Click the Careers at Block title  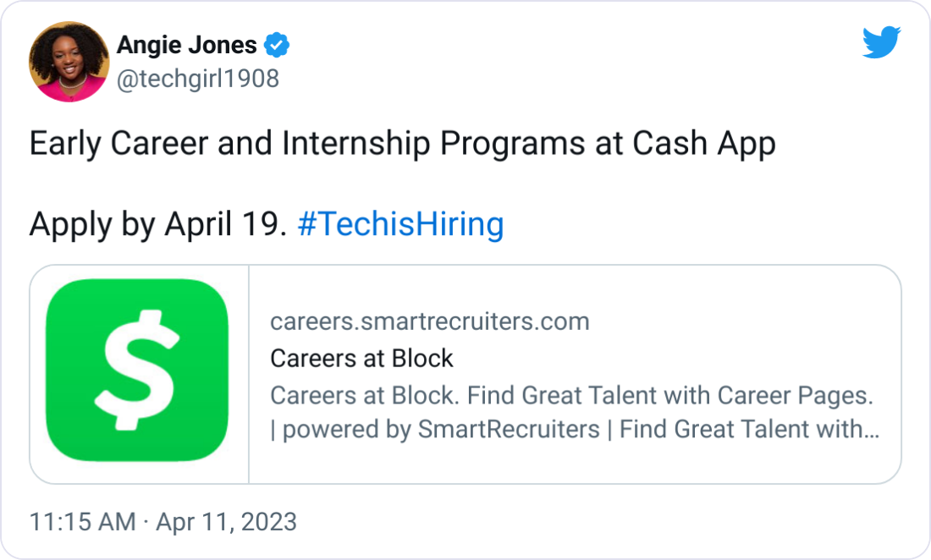tap(362, 359)
